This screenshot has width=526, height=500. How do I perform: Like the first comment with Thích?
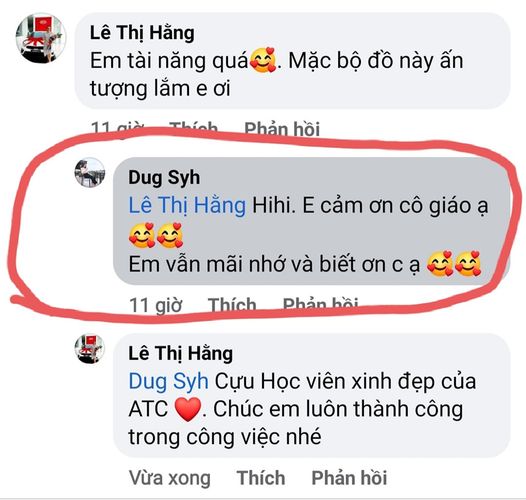(193, 129)
